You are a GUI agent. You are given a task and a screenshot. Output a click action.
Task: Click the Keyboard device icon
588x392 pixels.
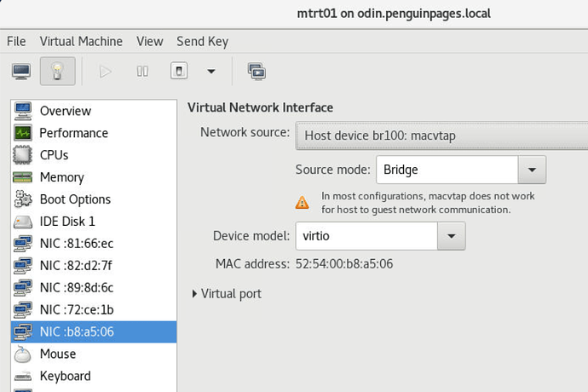(23, 377)
